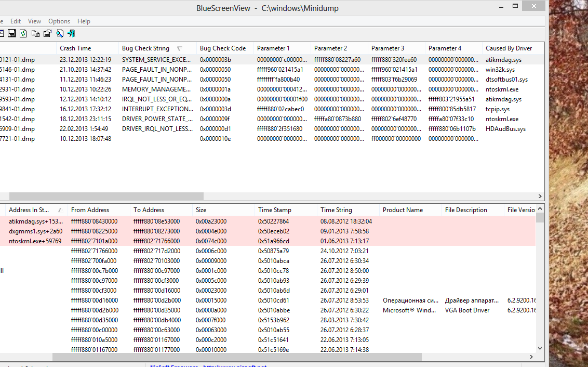The width and height of the screenshot is (588, 367).
Task: Click the To Address column header
Action: pos(161,210)
